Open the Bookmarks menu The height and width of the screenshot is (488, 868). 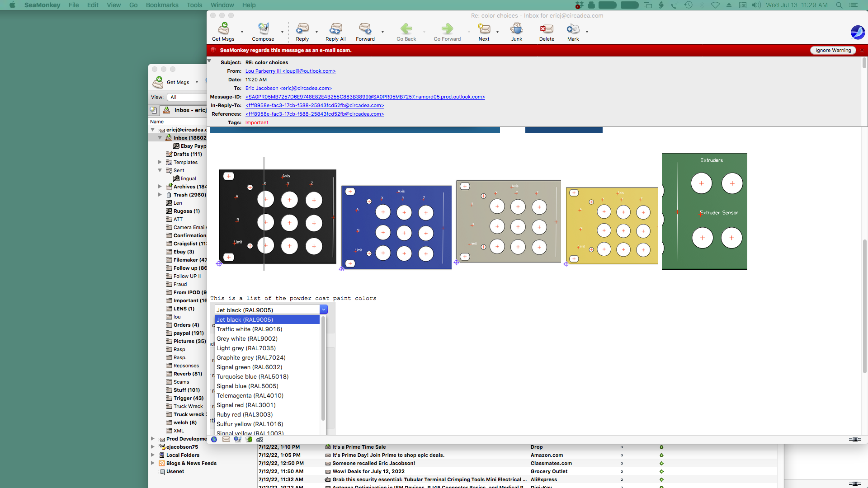tap(162, 5)
